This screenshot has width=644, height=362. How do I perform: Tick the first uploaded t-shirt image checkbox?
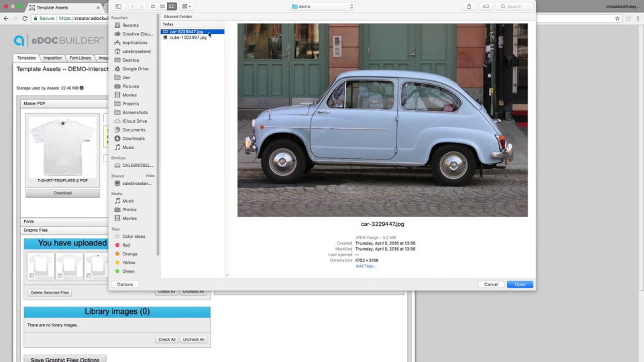pyautogui.click(x=31, y=276)
